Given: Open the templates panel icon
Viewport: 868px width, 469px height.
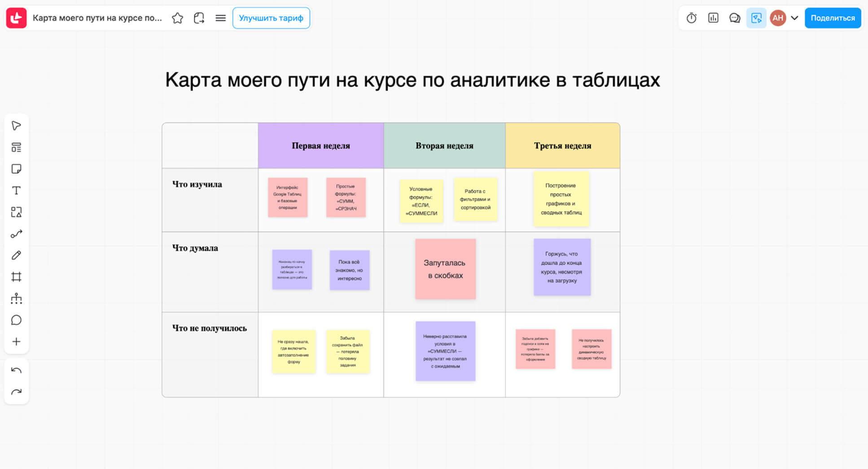Looking at the screenshot, I should (16, 147).
